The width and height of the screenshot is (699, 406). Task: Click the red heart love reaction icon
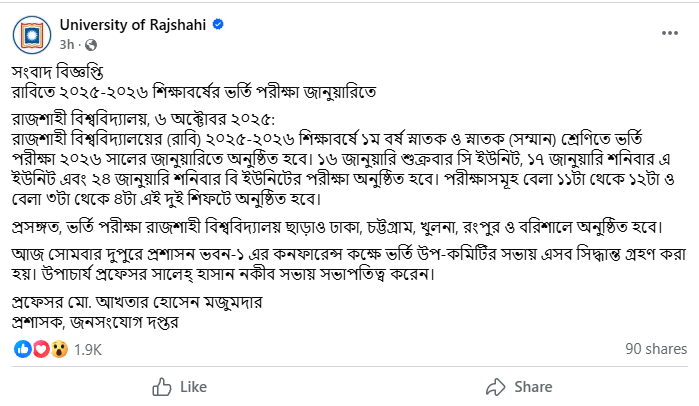(x=40, y=350)
